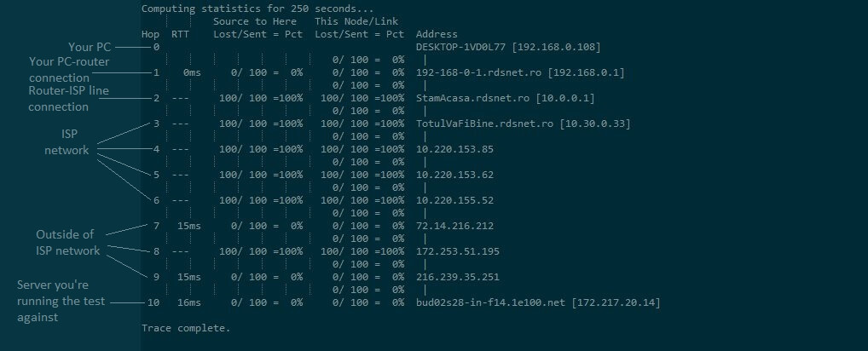The height and width of the screenshot is (351, 868).
Task: Select the 192-168-0-1.rdsnet.ro address line
Action: click(520, 72)
